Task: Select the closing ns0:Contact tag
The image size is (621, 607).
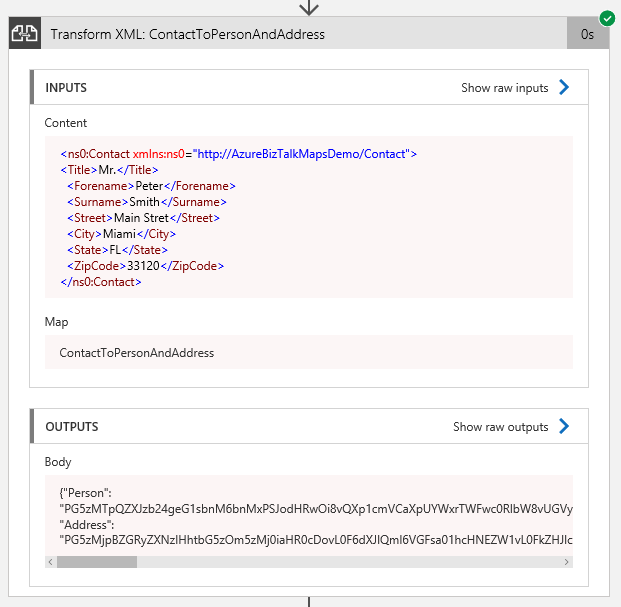Action: tap(101, 282)
